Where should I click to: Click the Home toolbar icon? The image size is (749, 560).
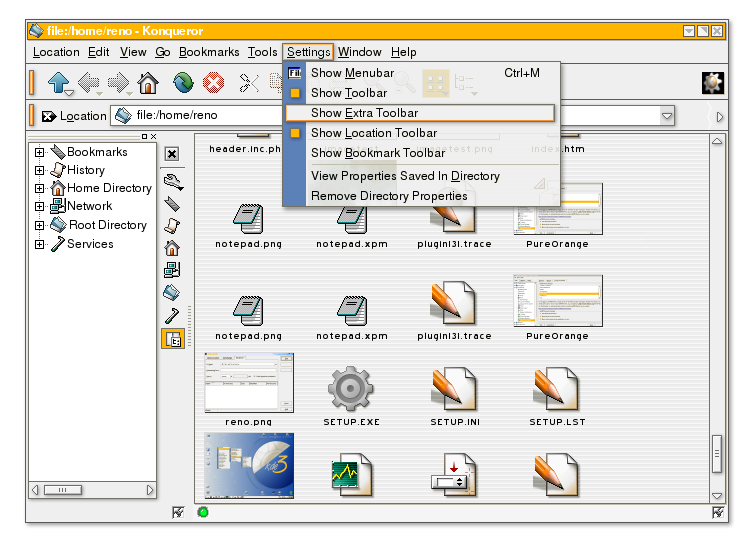point(148,82)
